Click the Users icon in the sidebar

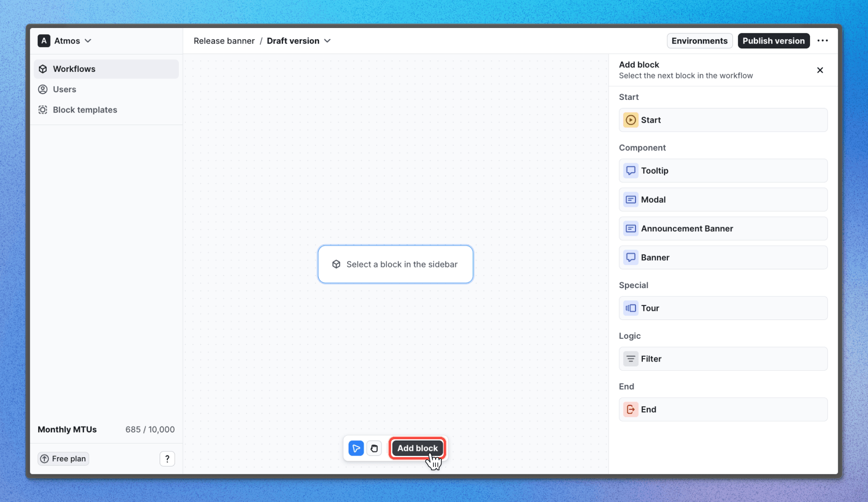(43, 89)
